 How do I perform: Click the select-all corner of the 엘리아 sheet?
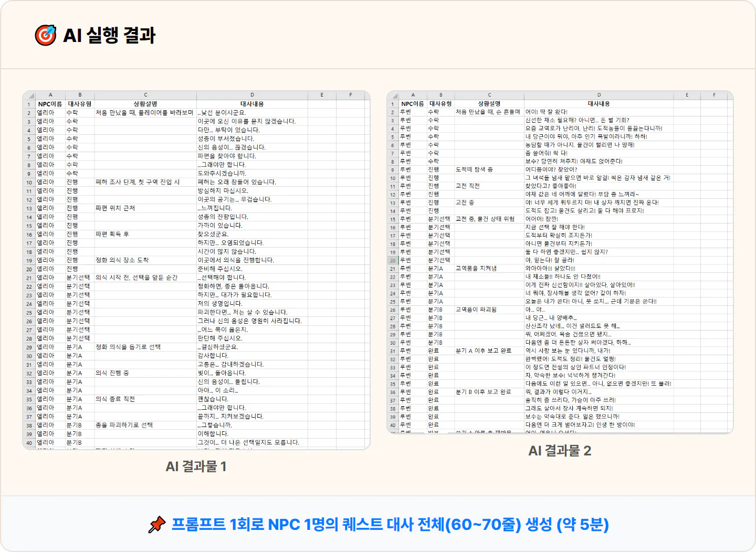click(29, 95)
